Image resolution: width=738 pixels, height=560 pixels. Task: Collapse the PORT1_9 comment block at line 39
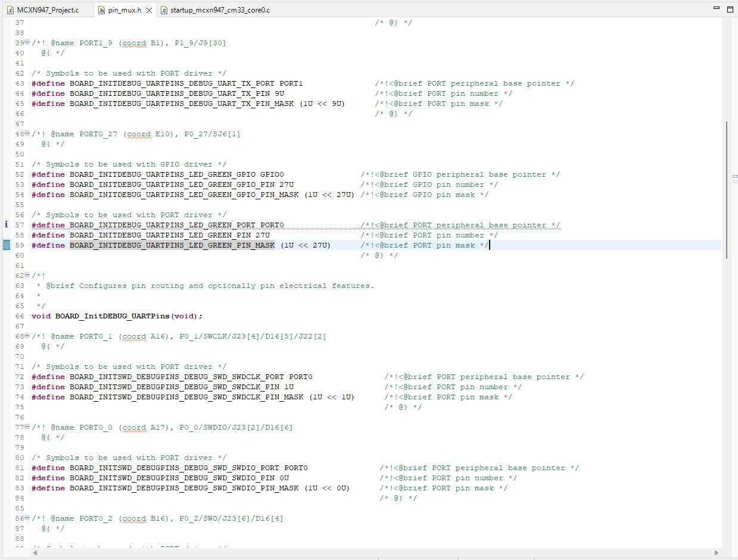26,42
